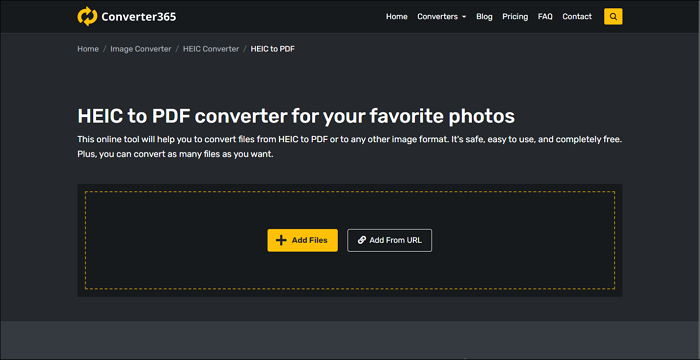
Task: Open the Contact page
Action: [x=577, y=17]
